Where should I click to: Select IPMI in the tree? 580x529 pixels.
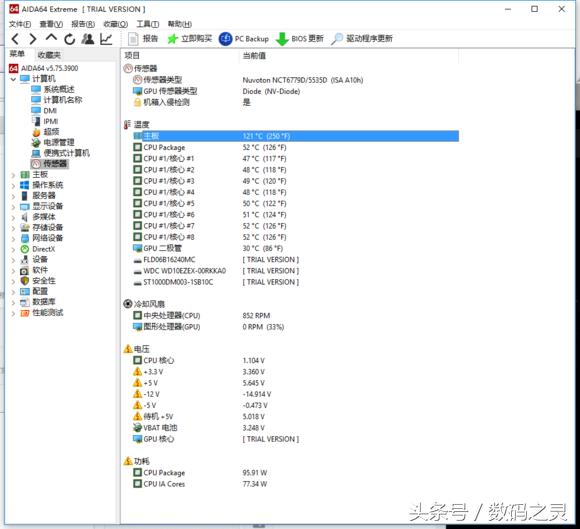click(45, 121)
